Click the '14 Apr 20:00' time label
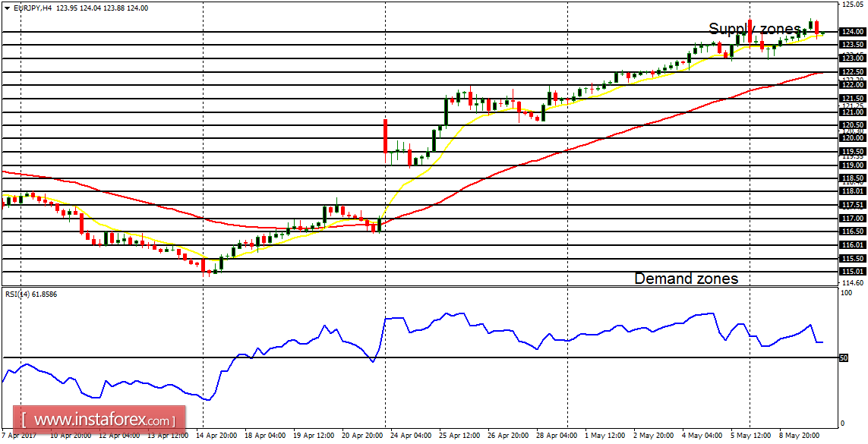Viewport: 868px width, 444px height. click(216, 436)
